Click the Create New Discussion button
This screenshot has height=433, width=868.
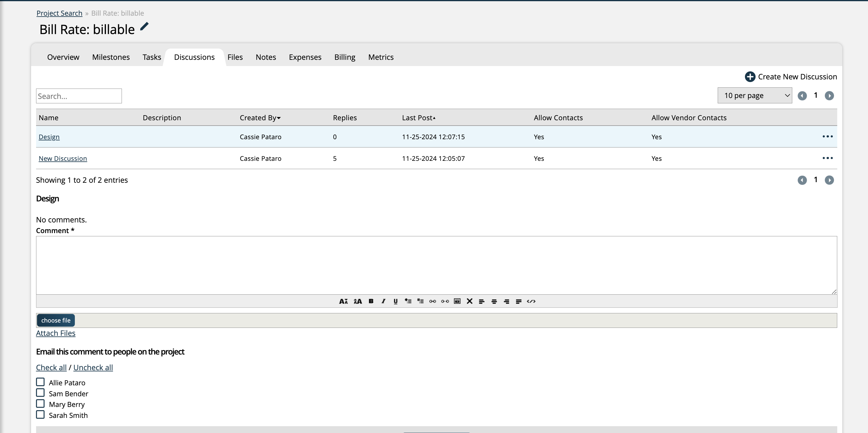point(791,76)
